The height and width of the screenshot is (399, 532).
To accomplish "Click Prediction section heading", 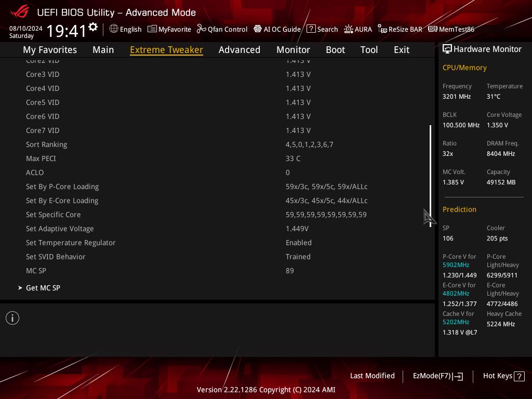I will coord(459,209).
